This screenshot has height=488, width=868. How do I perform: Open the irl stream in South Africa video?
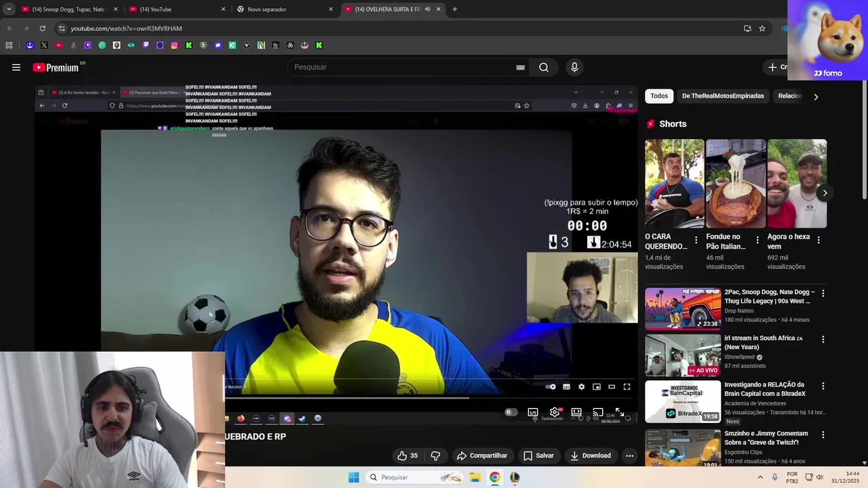coord(683,355)
